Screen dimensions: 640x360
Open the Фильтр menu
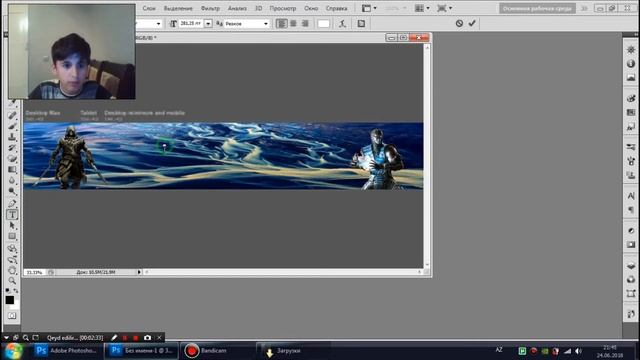(210, 8)
